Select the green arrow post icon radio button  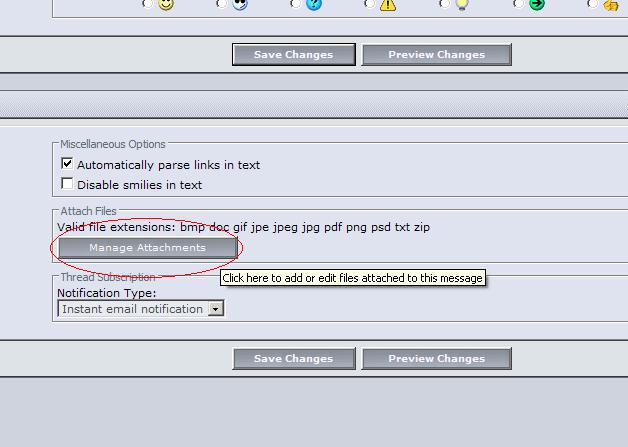[x=518, y=4]
